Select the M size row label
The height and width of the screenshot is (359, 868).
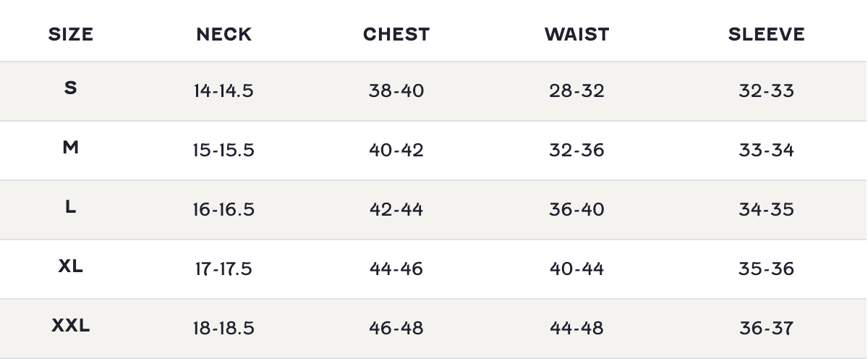(x=70, y=148)
